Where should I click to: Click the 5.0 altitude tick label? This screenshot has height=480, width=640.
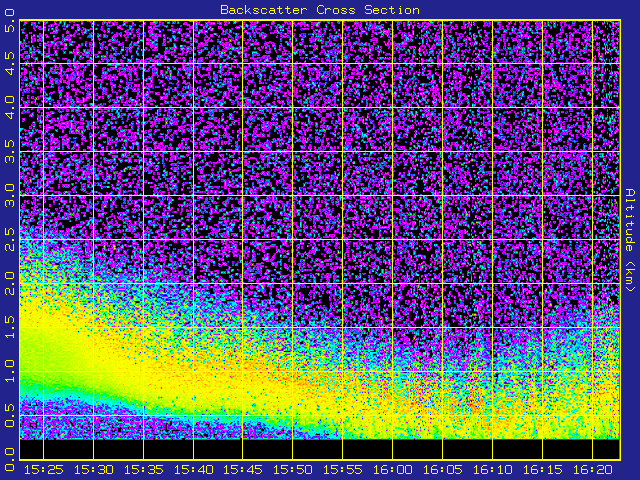point(10,20)
